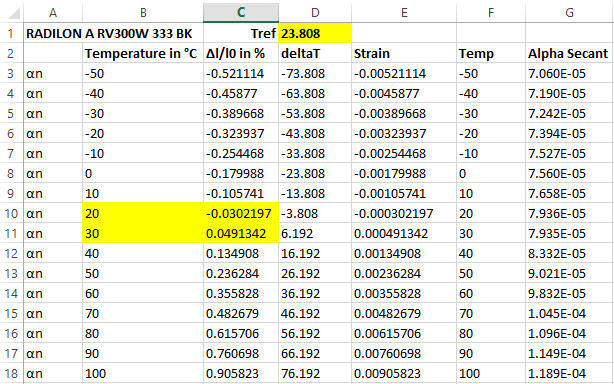Click the 'deltaT' header cell
Image resolution: width=614 pixels, height=384 pixels.
[x=315, y=53]
